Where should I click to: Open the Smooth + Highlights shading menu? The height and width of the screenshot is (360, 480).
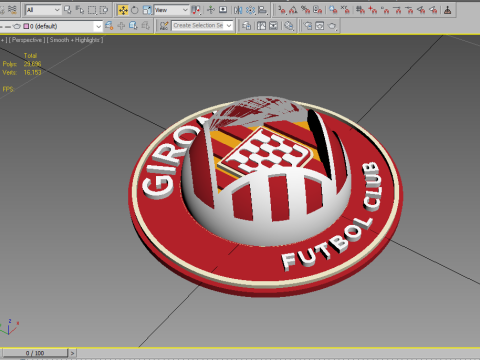tap(75, 40)
